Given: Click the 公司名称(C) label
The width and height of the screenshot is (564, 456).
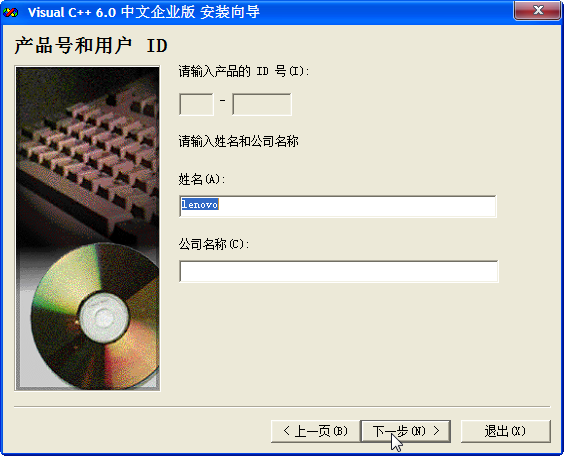Looking at the screenshot, I should click(214, 244).
